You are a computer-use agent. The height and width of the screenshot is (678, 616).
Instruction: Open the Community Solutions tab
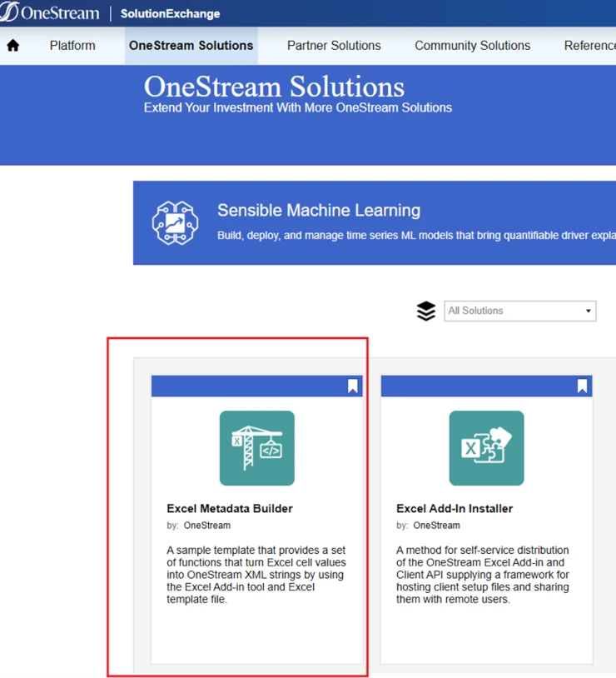472,46
